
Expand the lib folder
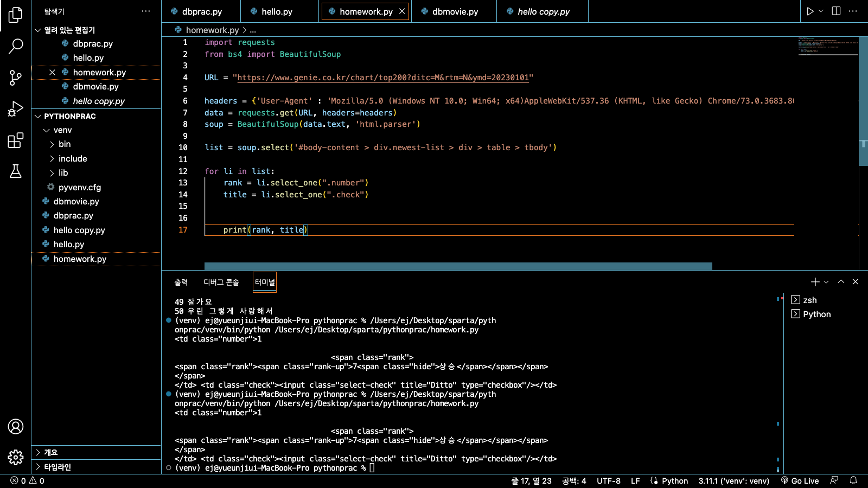[x=96, y=173]
